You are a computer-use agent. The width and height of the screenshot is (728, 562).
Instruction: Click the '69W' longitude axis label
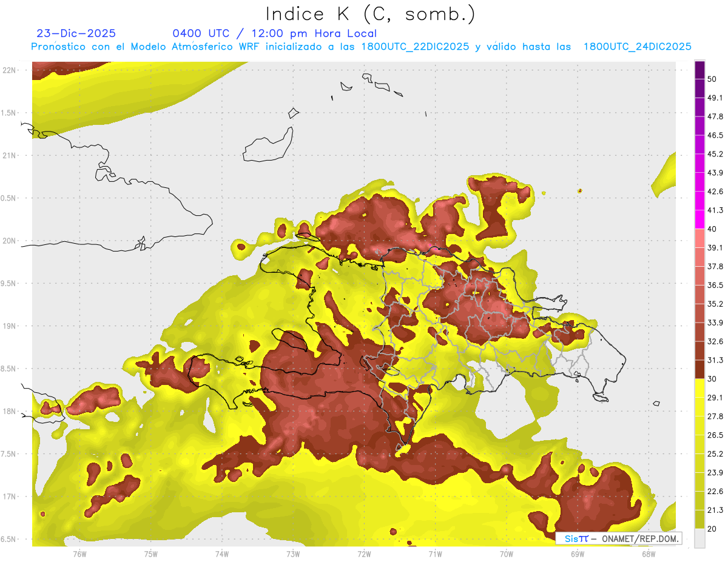click(x=578, y=554)
